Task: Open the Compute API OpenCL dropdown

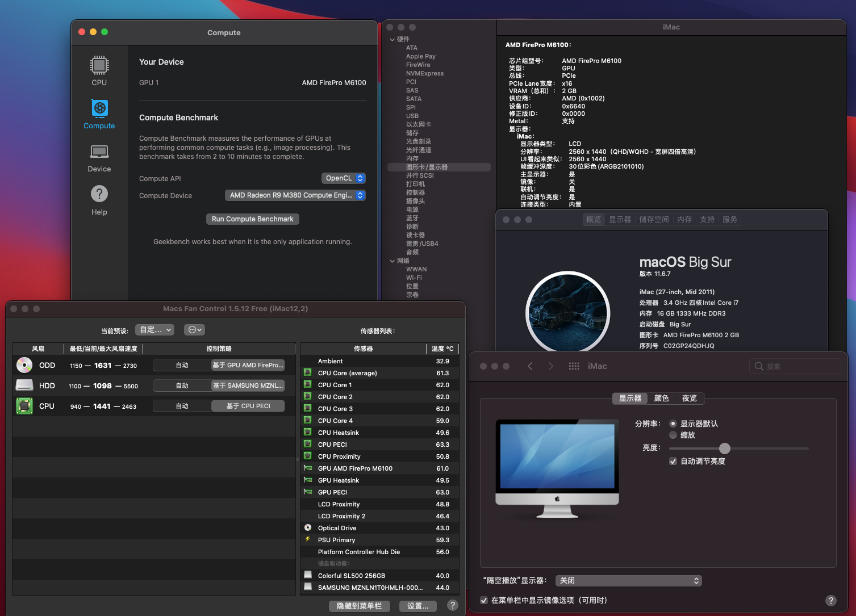Action: (x=343, y=178)
